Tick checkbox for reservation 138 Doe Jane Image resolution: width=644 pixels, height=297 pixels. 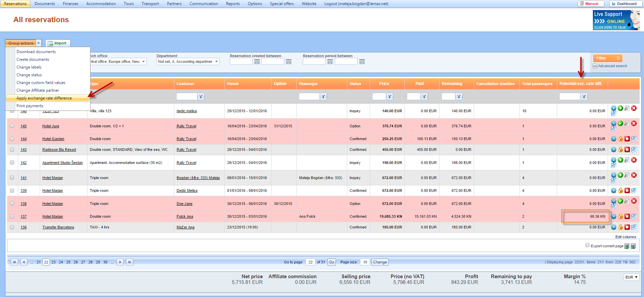(12, 203)
